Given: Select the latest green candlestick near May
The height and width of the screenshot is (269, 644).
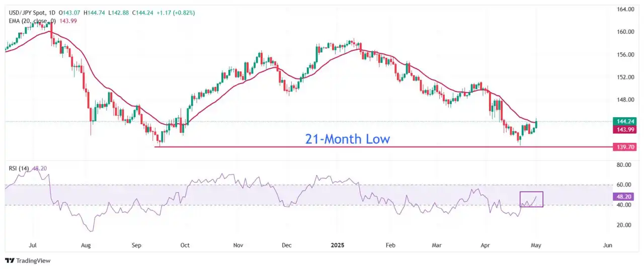Looking at the screenshot, I should coord(536,124).
